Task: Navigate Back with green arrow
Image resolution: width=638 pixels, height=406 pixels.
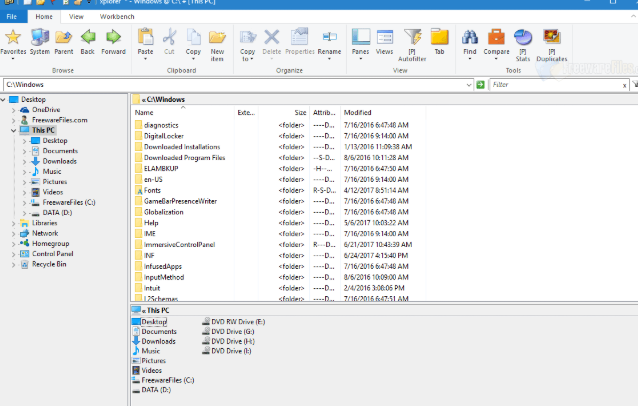Action: (88, 37)
